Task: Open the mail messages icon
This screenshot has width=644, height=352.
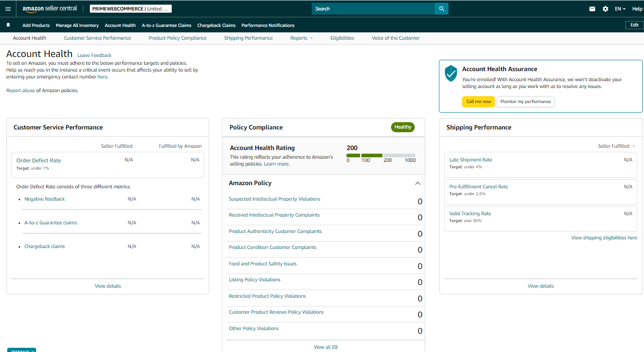Action: [592, 9]
